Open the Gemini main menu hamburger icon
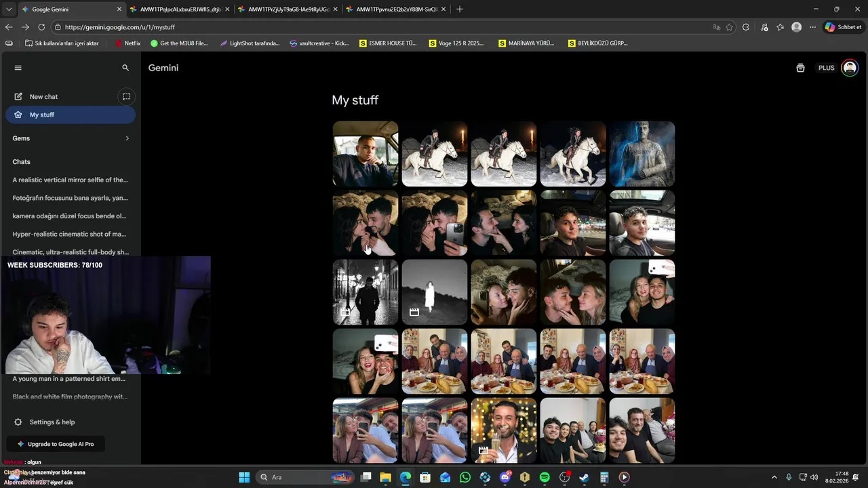The height and width of the screenshot is (488, 868). click(x=18, y=68)
